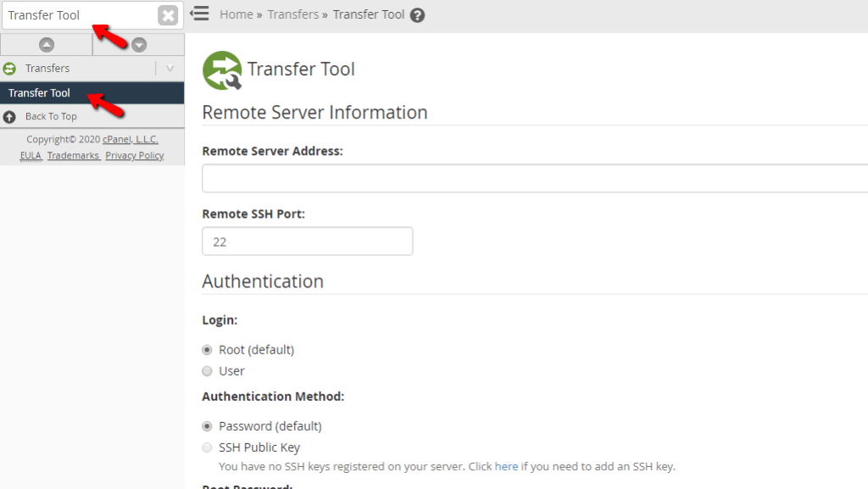The width and height of the screenshot is (868, 489).
Task: Open help via the question mark icon
Action: click(417, 15)
